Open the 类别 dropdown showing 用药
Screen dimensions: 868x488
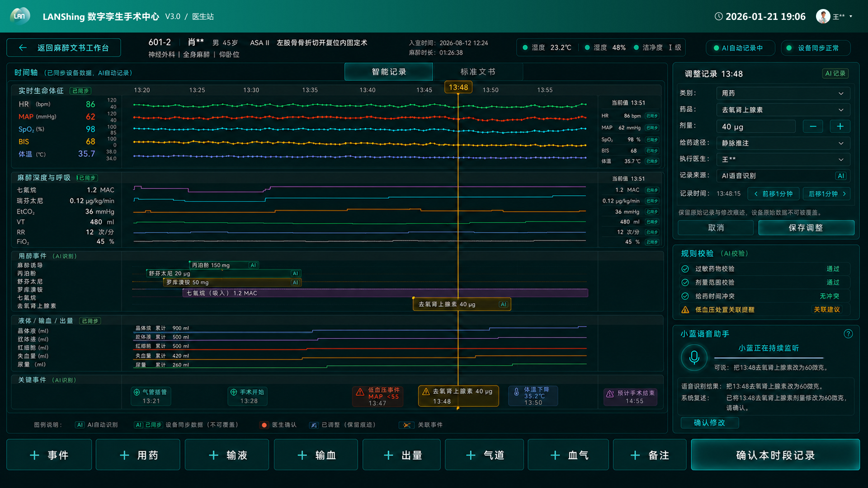tap(783, 94)
